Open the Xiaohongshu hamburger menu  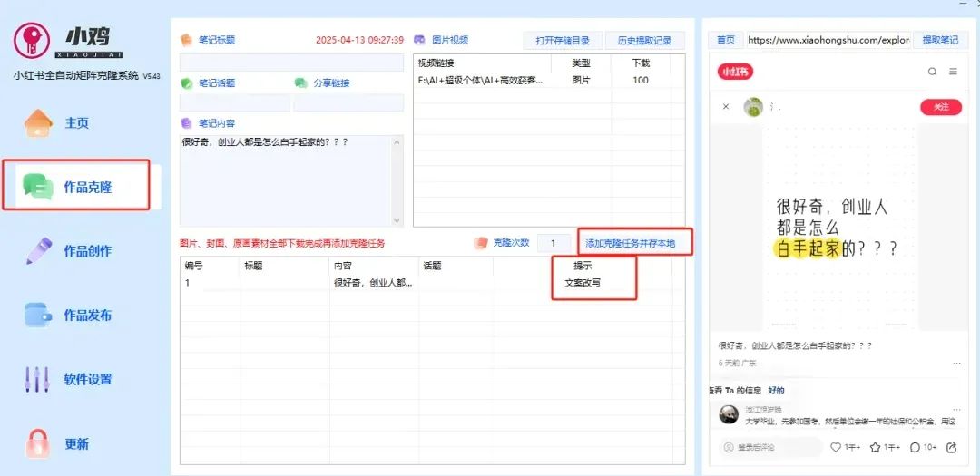[x=953, y=72]
